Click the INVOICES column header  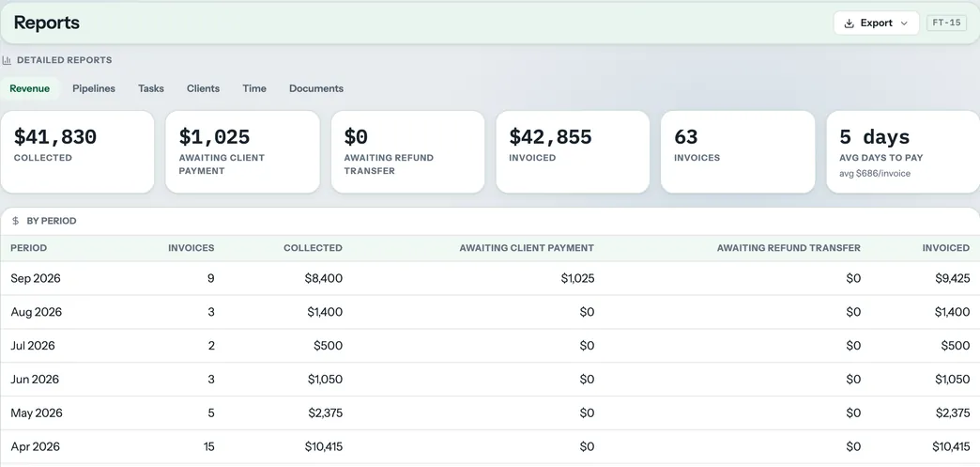(x=191, y=248)
